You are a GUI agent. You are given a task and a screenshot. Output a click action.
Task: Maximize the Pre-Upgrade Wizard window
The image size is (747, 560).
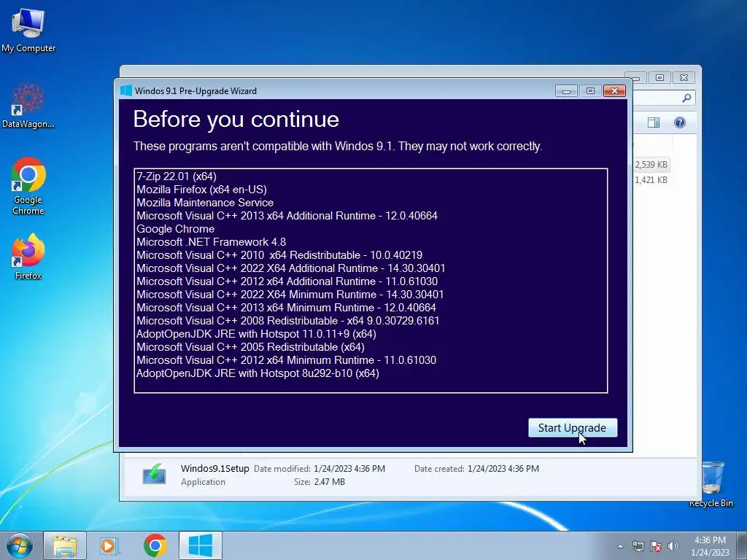(x=590, y=91)
